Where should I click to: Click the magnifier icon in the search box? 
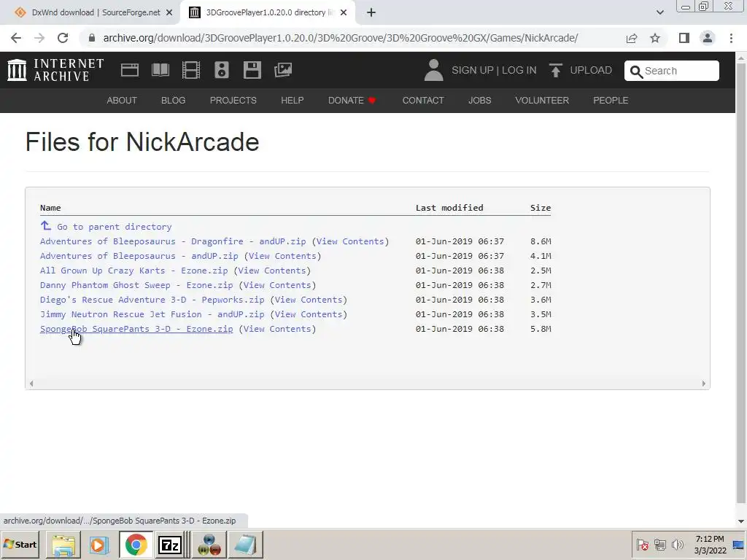(x=636, y=71)
